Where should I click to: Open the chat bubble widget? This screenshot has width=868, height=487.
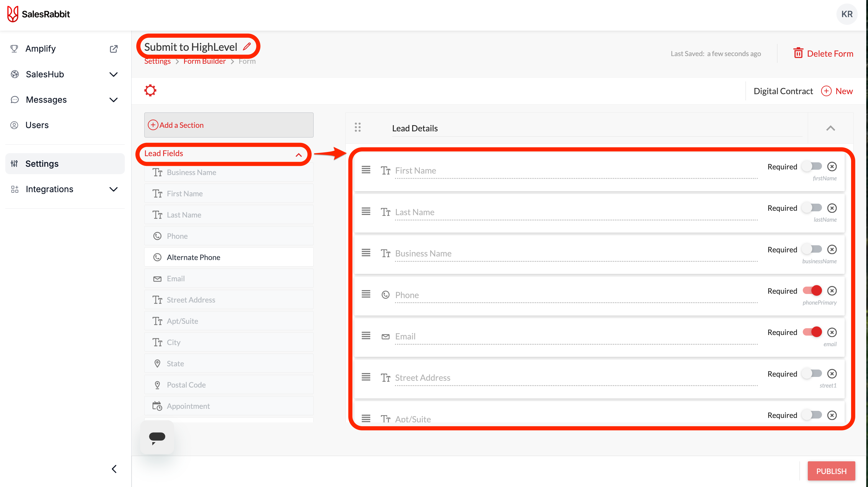pyautogui.click(x=157, y=437)
